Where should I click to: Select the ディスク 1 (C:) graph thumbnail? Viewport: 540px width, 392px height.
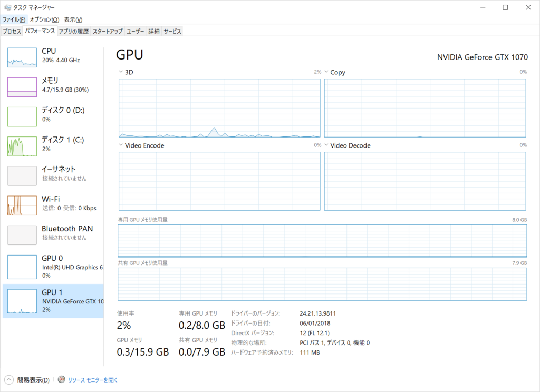coord(22,146)
